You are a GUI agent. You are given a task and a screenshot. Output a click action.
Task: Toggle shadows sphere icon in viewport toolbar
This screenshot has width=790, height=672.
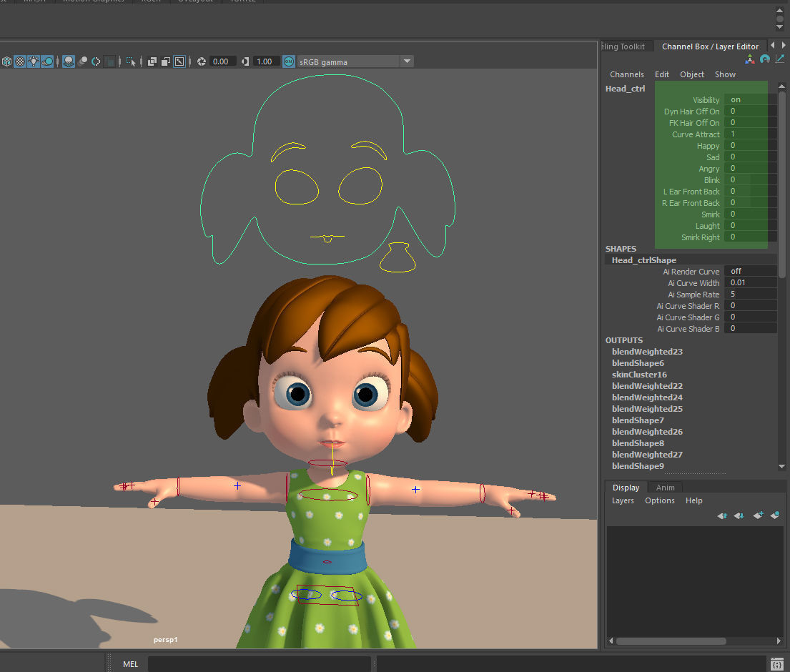coord(47,61)
